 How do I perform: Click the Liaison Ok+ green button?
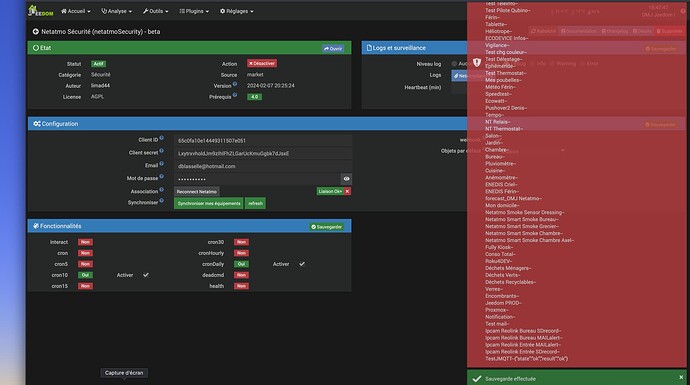[x=330, y=191]
